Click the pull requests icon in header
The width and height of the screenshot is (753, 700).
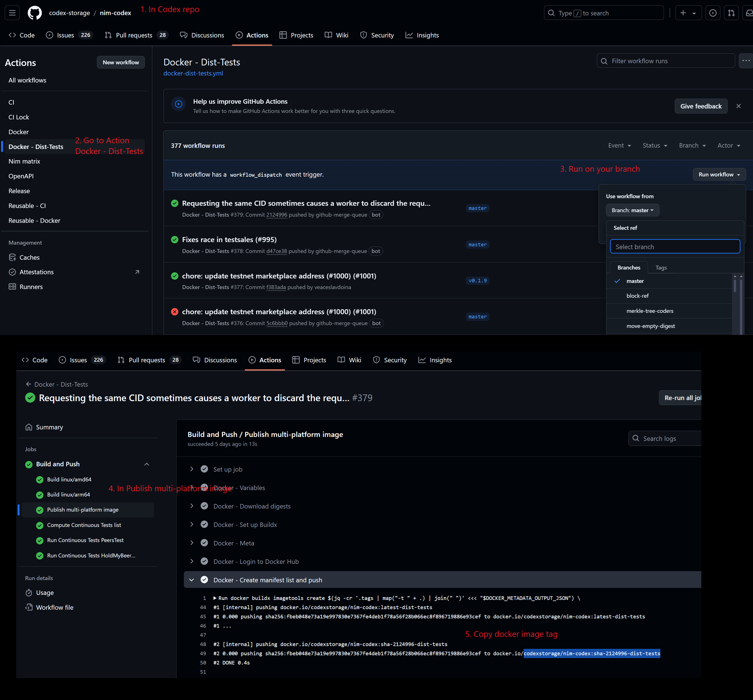(x=731, y=13)
